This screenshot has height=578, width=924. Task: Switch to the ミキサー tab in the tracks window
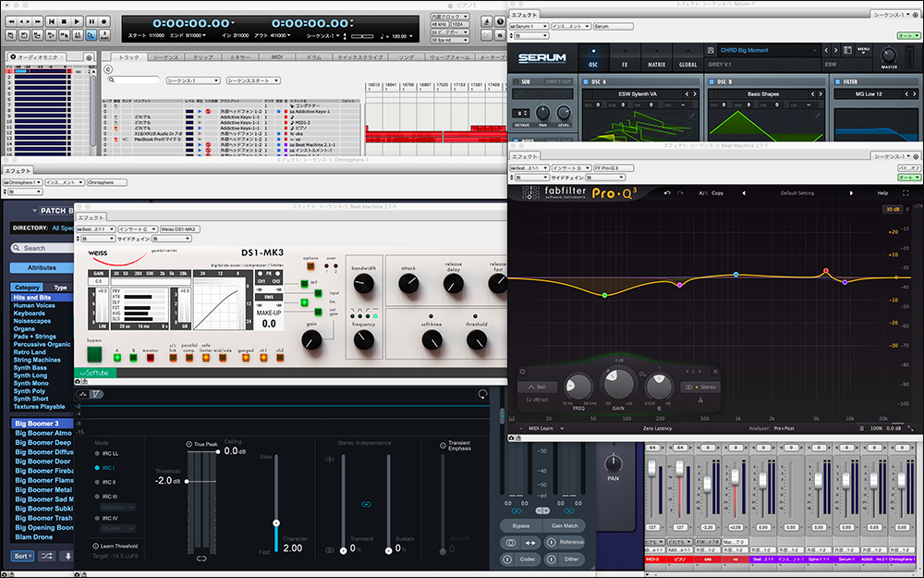239,57
